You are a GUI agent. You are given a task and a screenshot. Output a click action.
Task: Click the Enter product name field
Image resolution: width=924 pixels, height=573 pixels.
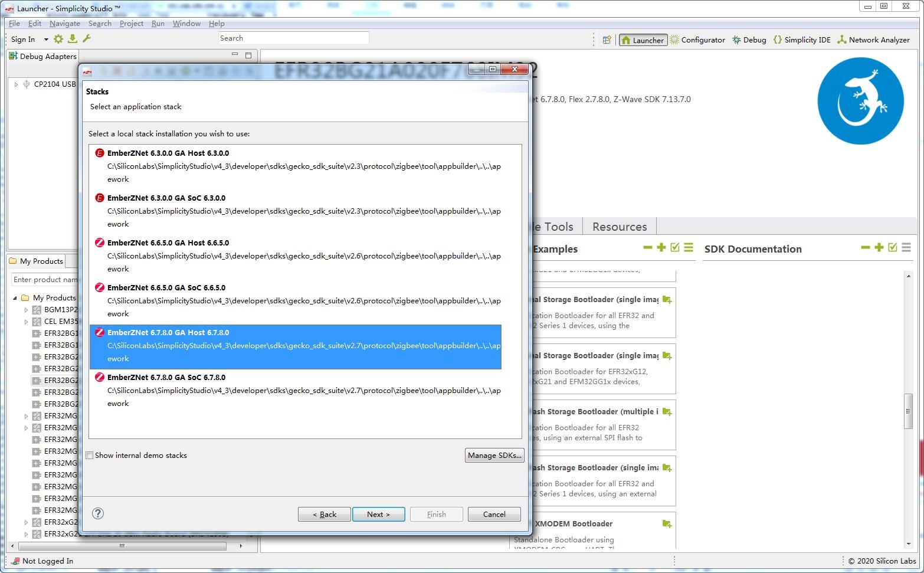click(44, 280)
